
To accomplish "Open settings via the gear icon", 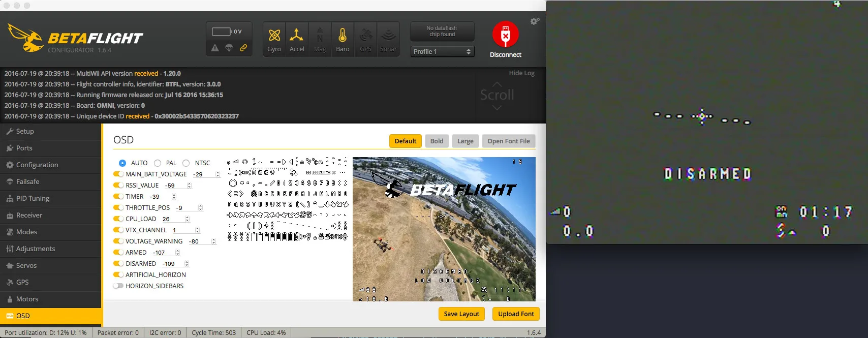I will 535,21.
